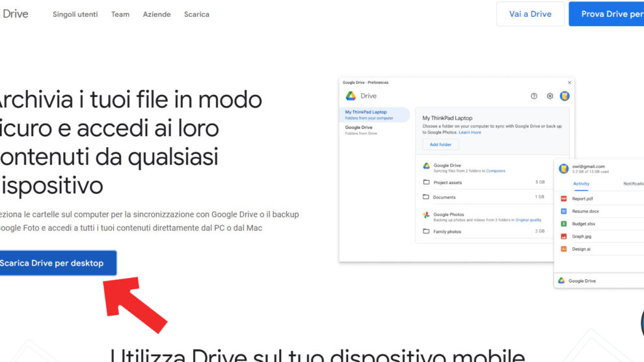Go to the Aziende navigation item
This screenshot has height=362, width=644.
click(157, 14)
